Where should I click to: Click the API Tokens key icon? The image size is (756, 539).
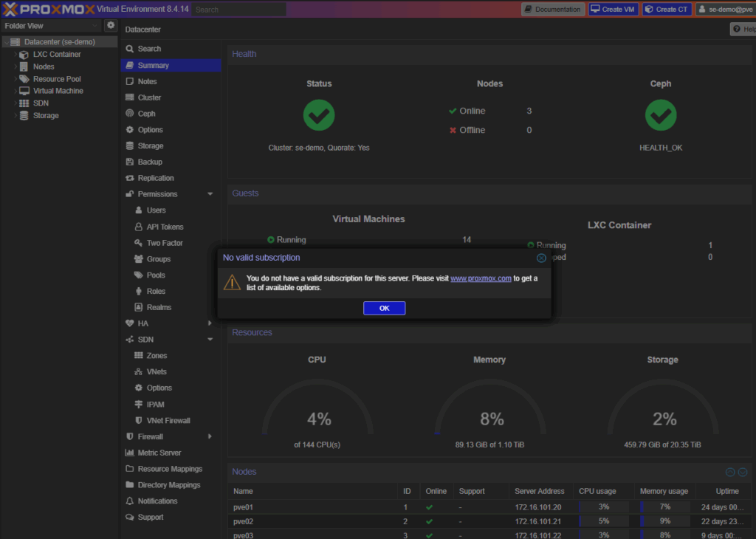click(140, 227)
